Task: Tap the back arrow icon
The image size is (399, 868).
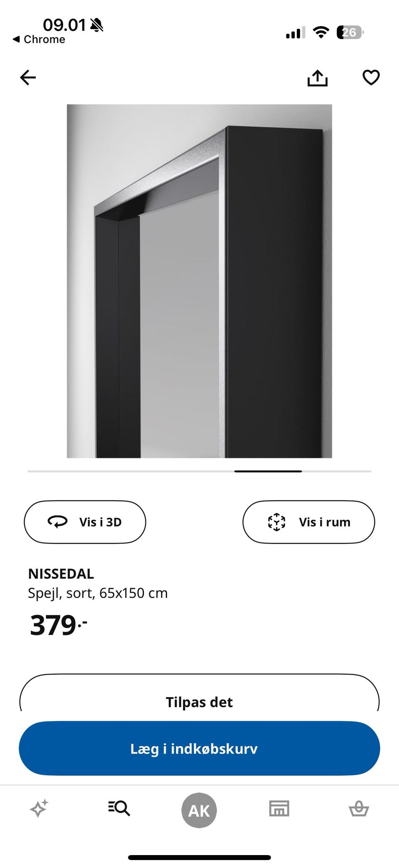Action: (x=28, y=77)
